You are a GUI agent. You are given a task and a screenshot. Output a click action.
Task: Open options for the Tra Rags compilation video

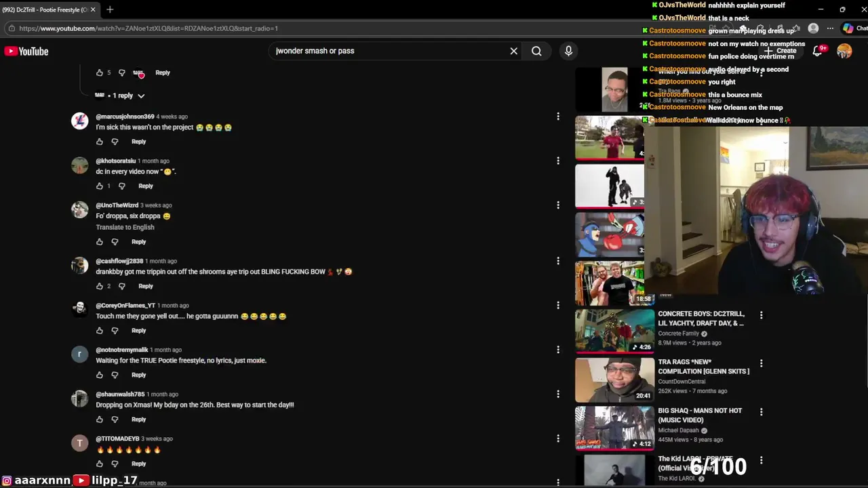(761, 363)
